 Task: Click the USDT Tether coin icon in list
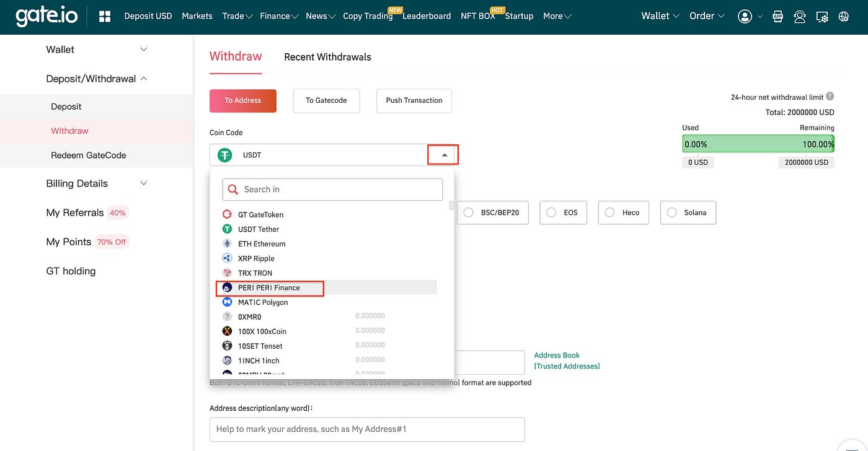coord(227,229)
